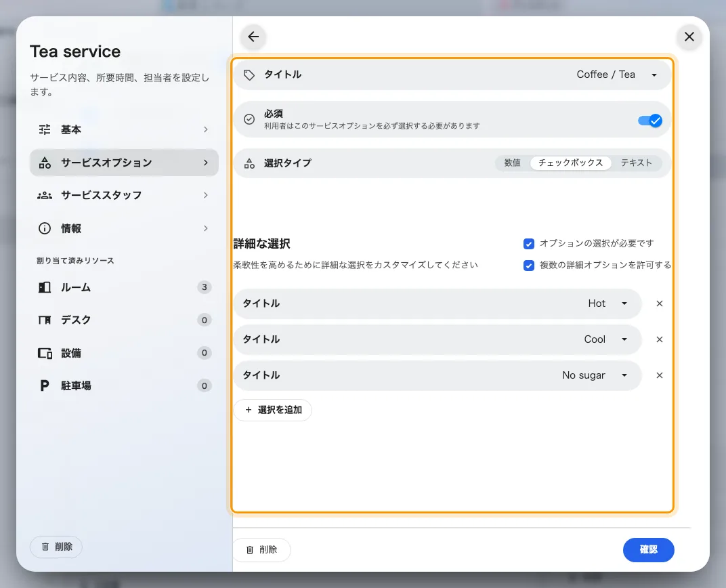The image size is (726, 588).
Task: Click the 削除 button in the right panel
Action: click(261, 549)
